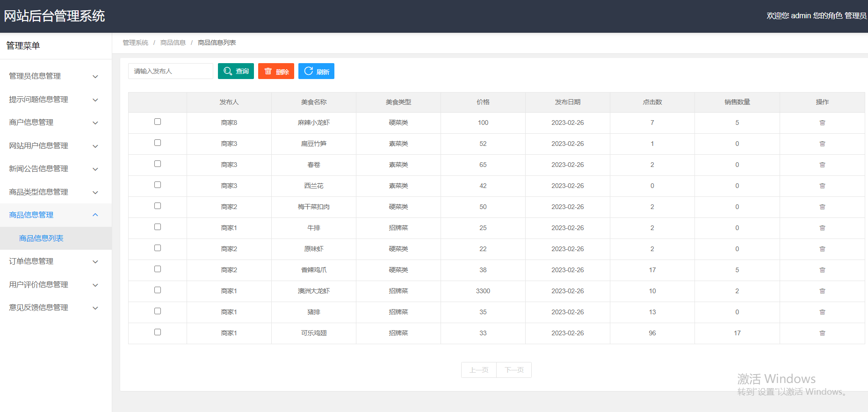Screen dimensions: 868x412
Task: Click price cell 3300
Action: point(483,291)
